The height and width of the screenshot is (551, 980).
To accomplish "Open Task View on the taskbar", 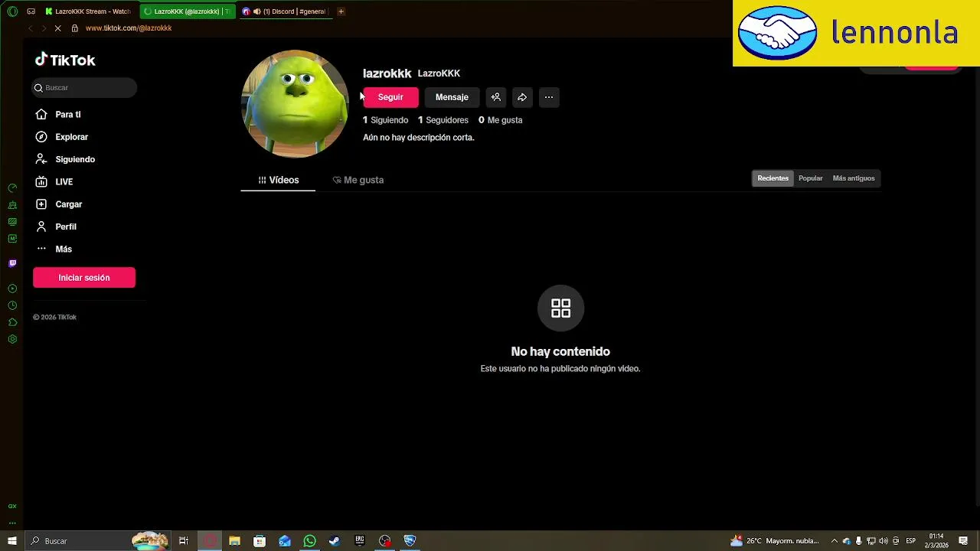I will 184,541.
